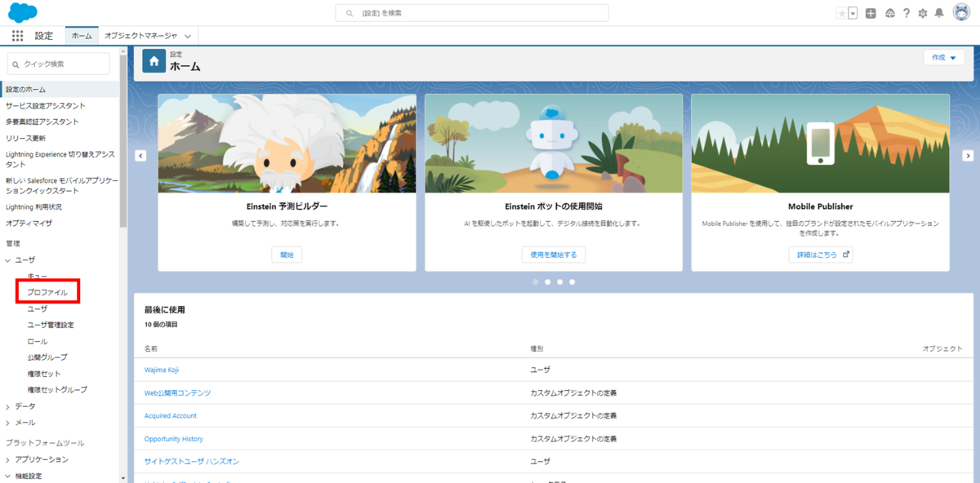Select the second carousel indicator dot
The image size is (980, 483).
click(x=547, y=281)
